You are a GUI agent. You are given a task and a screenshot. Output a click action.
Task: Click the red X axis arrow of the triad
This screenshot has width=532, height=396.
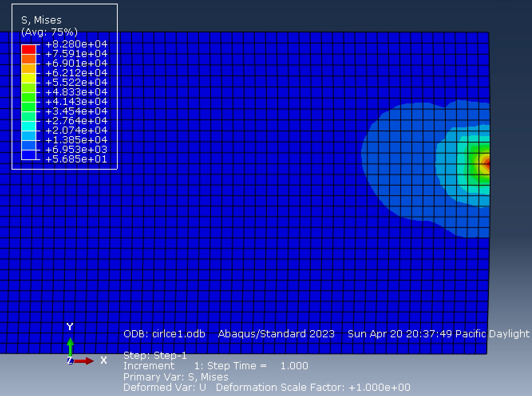85,361
